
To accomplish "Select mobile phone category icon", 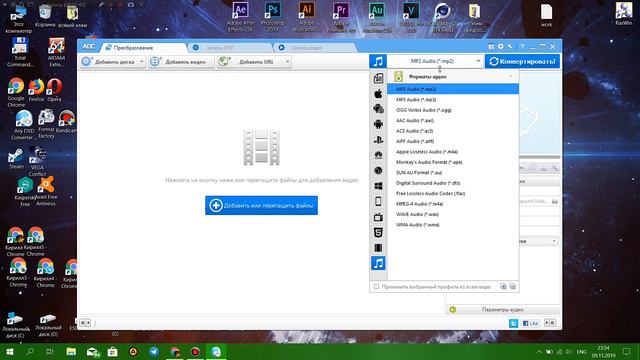I will point(378,201).
